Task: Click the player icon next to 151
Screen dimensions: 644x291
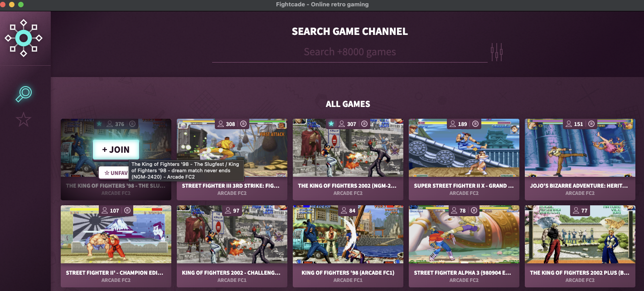Action: (569, 124)
